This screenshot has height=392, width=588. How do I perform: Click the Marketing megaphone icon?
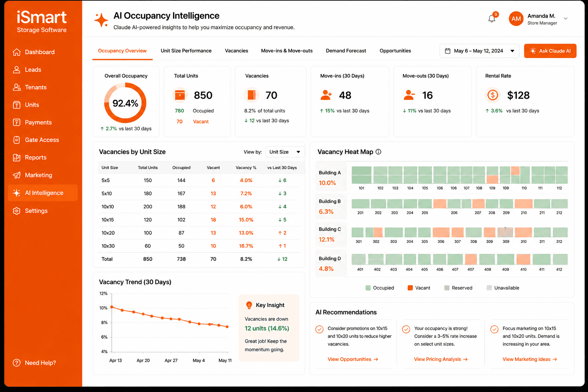[x=16, y=175]
